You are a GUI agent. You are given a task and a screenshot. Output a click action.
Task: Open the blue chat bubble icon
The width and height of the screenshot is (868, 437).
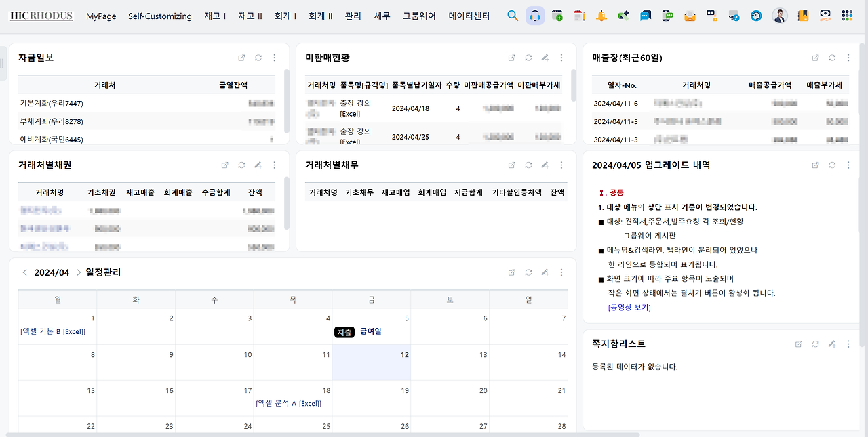pos(646,16)
